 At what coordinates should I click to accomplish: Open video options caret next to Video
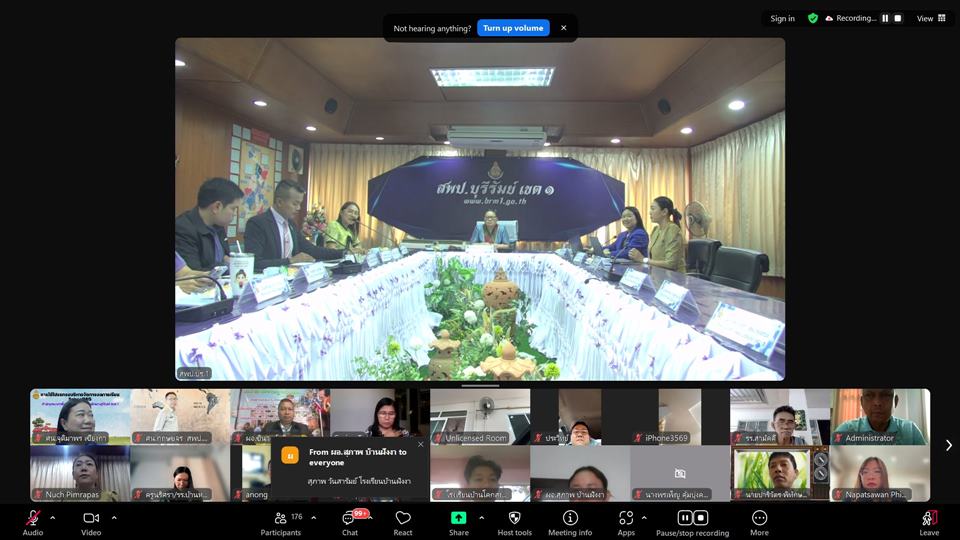point(114,517)
